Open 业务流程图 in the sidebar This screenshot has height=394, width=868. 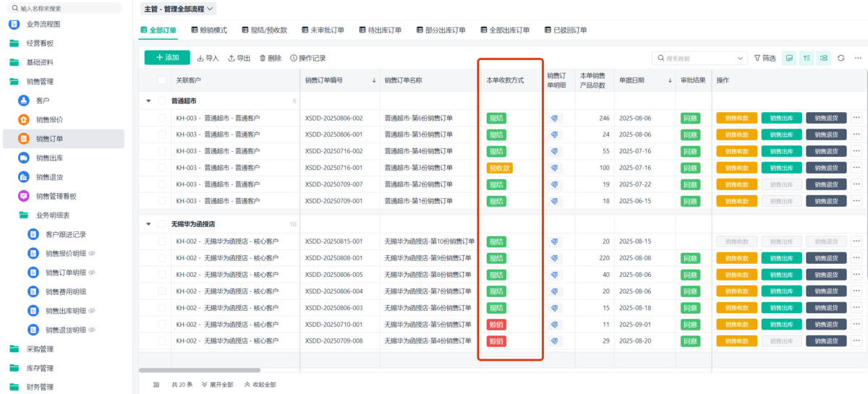click(43, 24)
